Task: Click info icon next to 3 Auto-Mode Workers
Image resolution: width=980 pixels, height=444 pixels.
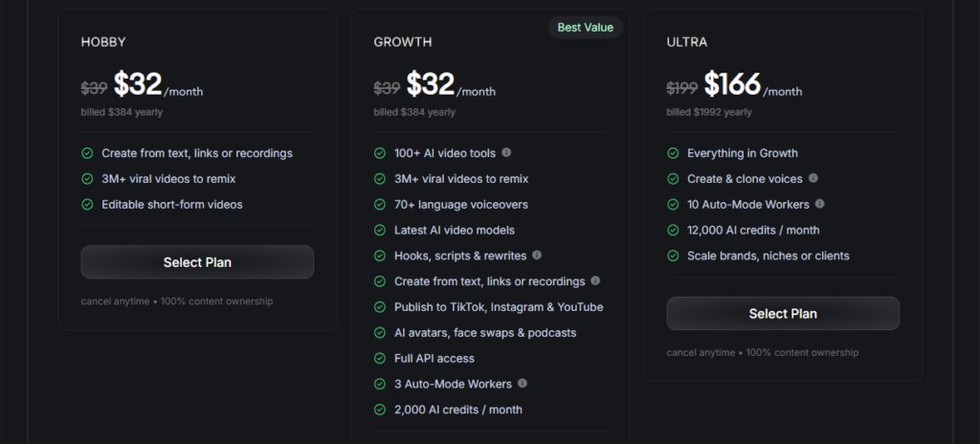Action: pyautogui.click(x=523, y=384)
